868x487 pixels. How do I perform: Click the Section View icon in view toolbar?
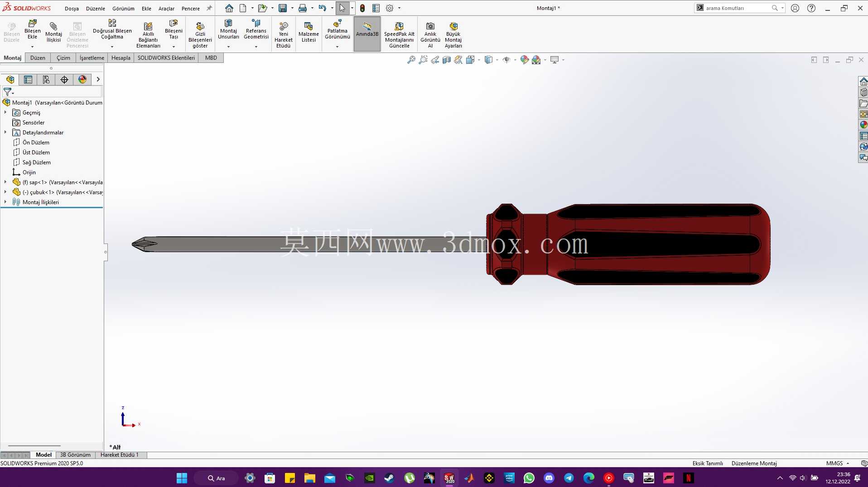coord(447,60)
